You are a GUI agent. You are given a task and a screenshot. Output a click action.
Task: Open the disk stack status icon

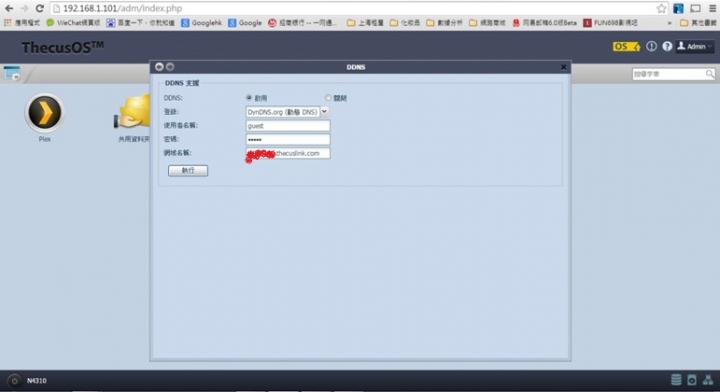click(x=676, y=380)
